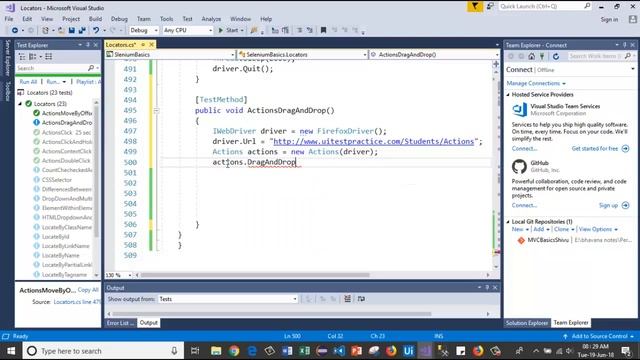This screenshot has height=360, width=640.
Task: Open the Manage Connections plug icon in Team Explorer
Action: (x=542, y=56)
